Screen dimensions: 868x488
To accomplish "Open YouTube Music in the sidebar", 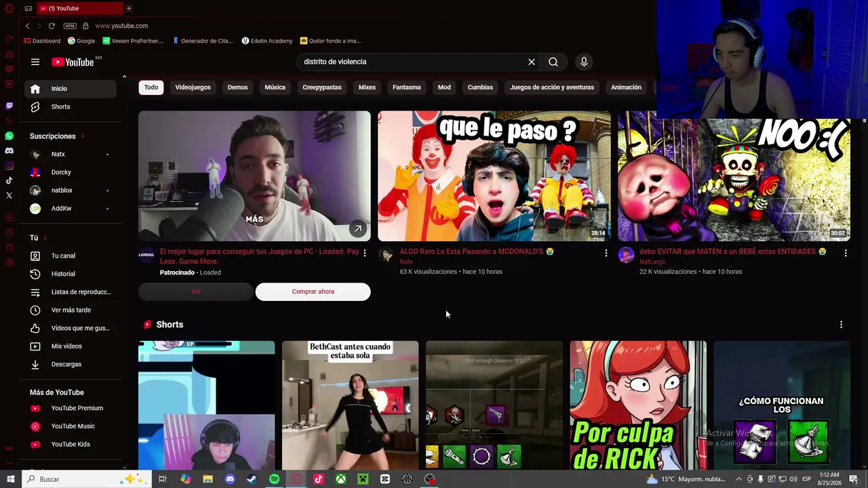I will [x=71, y=426].
